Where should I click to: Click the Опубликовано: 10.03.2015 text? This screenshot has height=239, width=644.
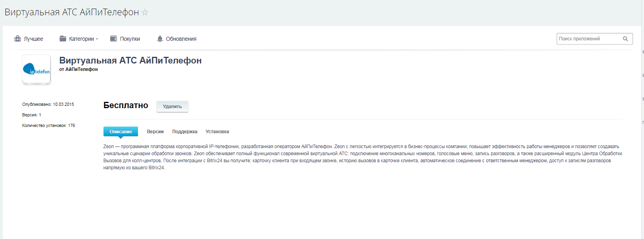48,105
